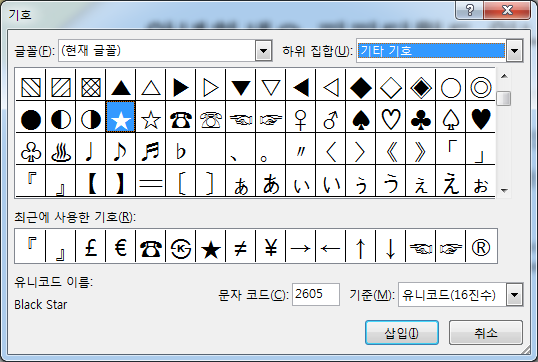
Task: Pick the hot springs symbol
Action: (x=61, y=151)
